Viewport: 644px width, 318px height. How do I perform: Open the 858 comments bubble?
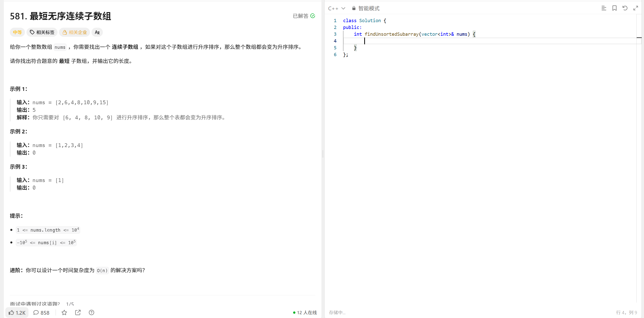click(41, 312)
